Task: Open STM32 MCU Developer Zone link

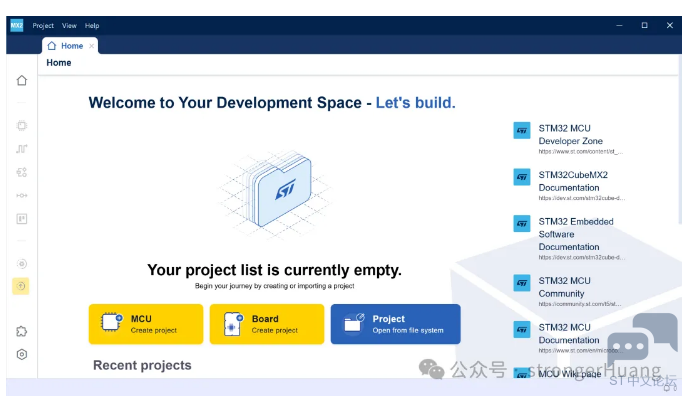Action: coord(570,135)
